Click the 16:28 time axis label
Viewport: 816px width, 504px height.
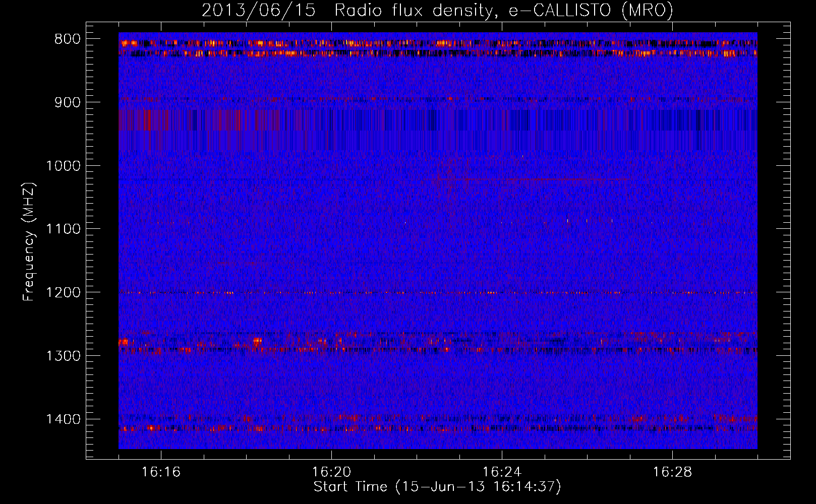(672, 472)
